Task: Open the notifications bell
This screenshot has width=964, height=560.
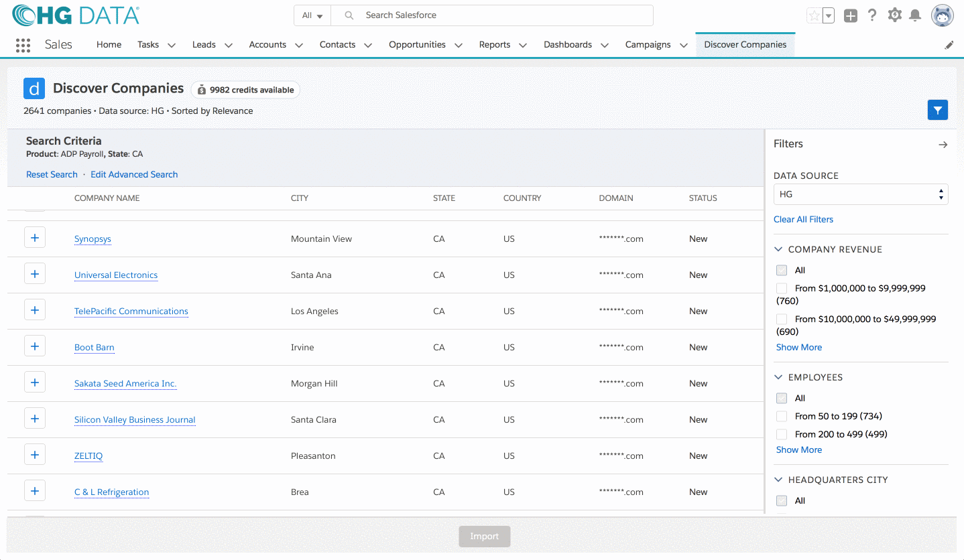Action: click(914, 15)
